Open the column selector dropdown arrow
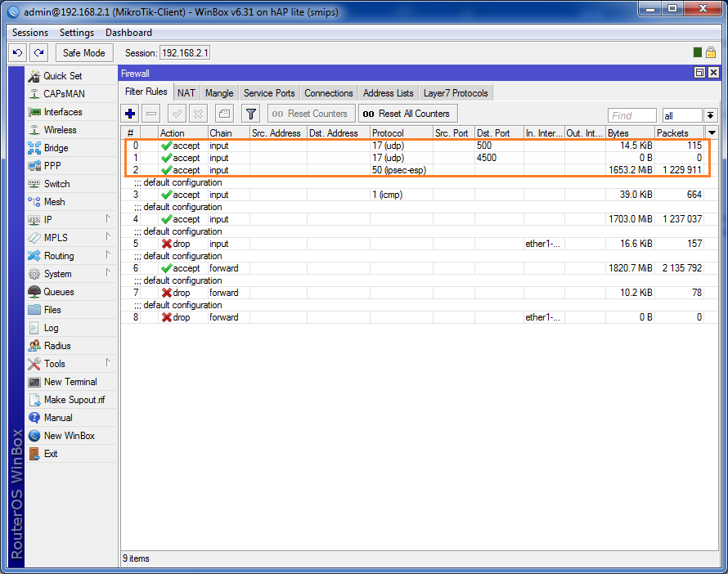This screenshot has width=728, height=574. 712,132
